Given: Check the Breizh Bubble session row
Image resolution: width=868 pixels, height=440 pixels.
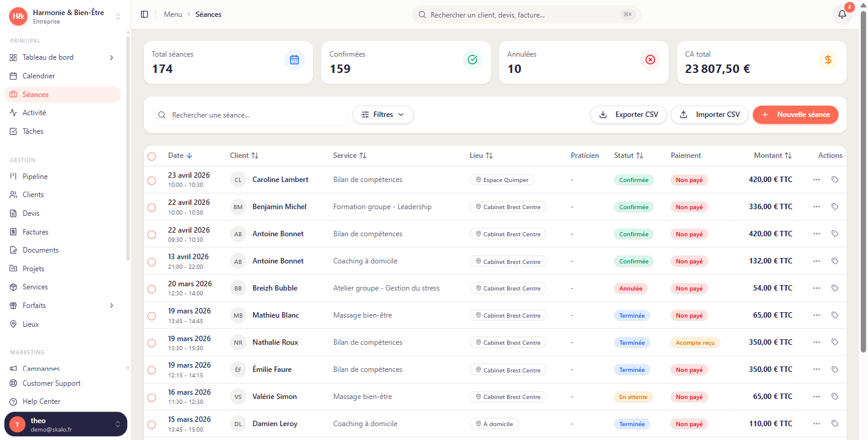Looking at the screenshot, I should [152, 289].
